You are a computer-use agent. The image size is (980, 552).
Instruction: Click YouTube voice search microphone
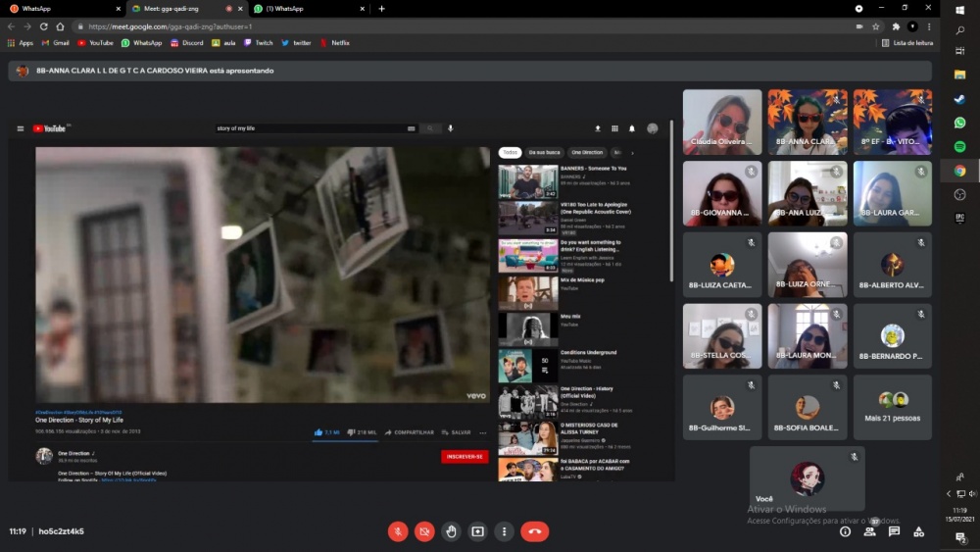450,128
